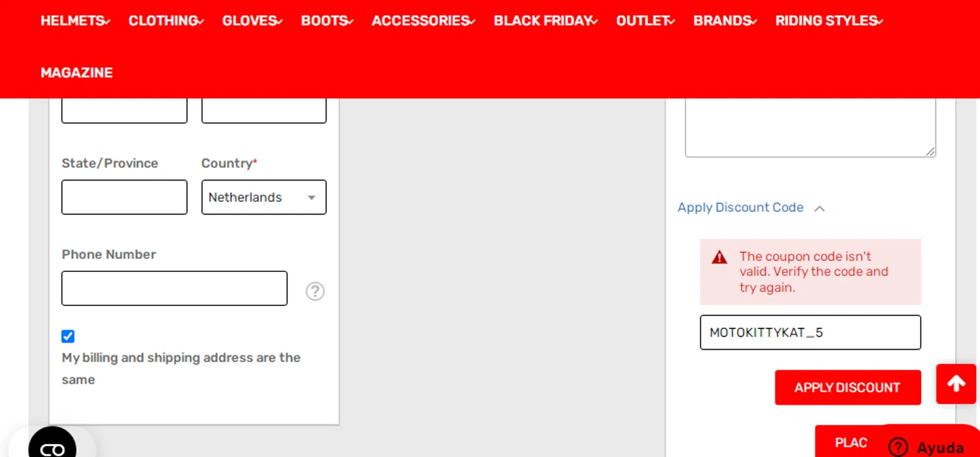The image size is (980, 457).
Task: Click the Phone Number label
Action: pyautogui.click(x=108, y=254)
